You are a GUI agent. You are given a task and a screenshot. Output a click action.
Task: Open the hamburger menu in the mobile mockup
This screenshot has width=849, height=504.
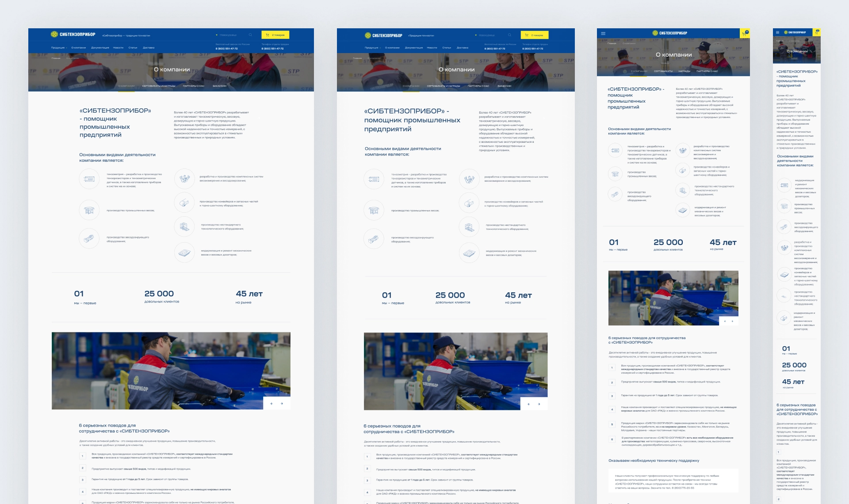pos(777,32)
